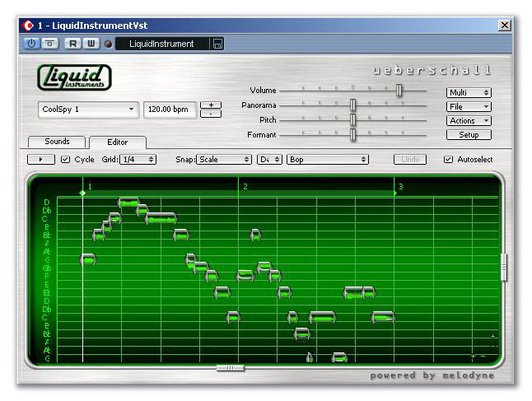Click bar number 2 in the ruler

(245, 187)
